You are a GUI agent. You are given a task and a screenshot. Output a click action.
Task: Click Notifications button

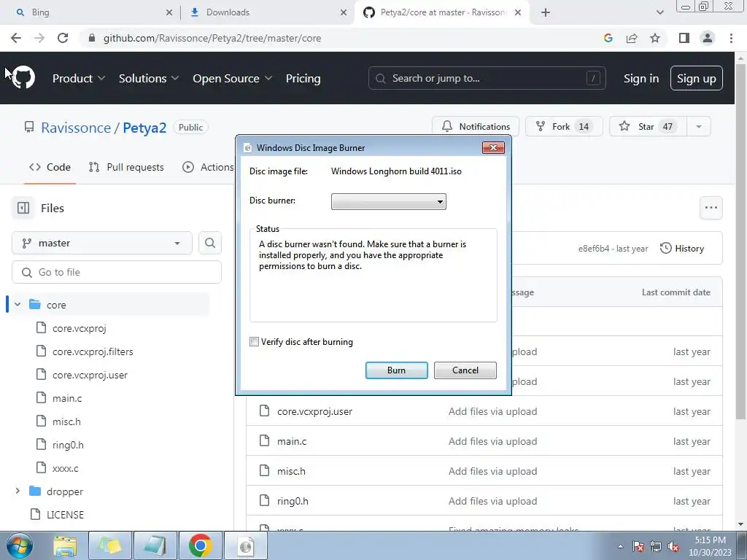pos(476,127)
